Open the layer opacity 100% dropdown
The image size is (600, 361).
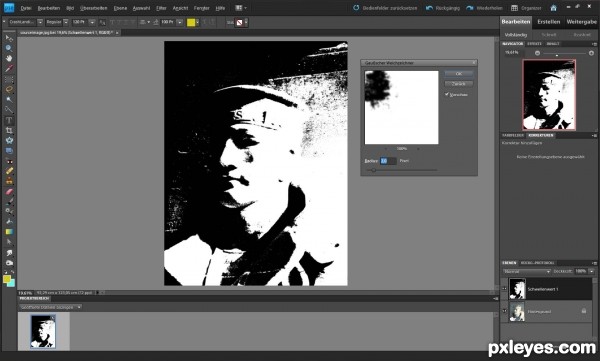591,271
